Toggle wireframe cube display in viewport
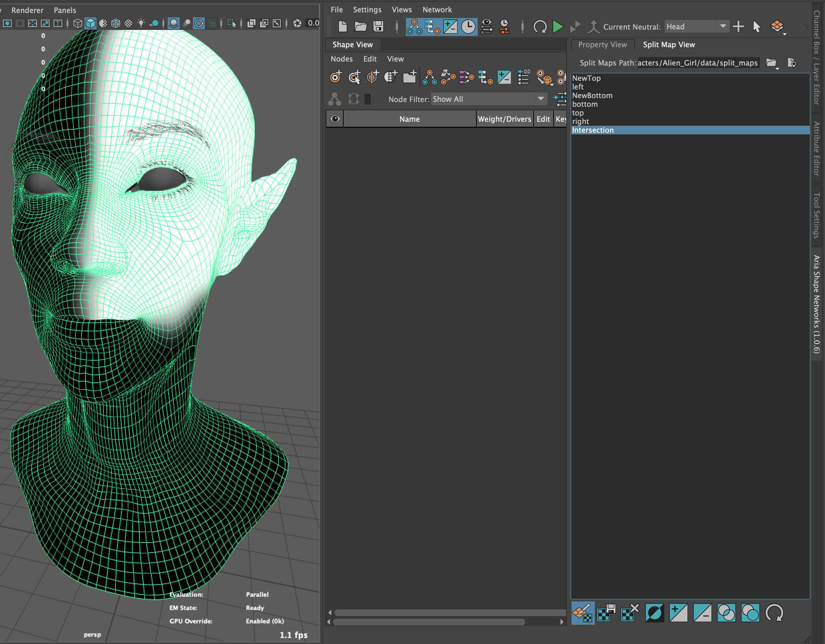This screenshot has width=825, height=644. coord(78,23)
